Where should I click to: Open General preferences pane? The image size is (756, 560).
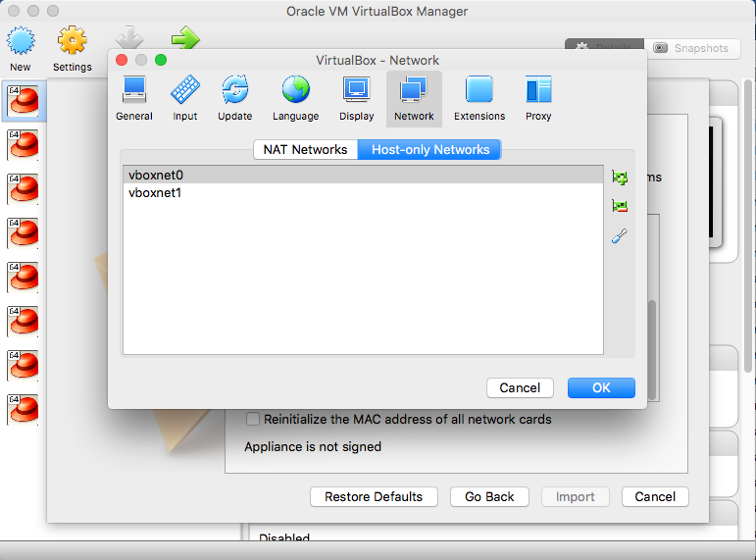click(x=134, y=99)
